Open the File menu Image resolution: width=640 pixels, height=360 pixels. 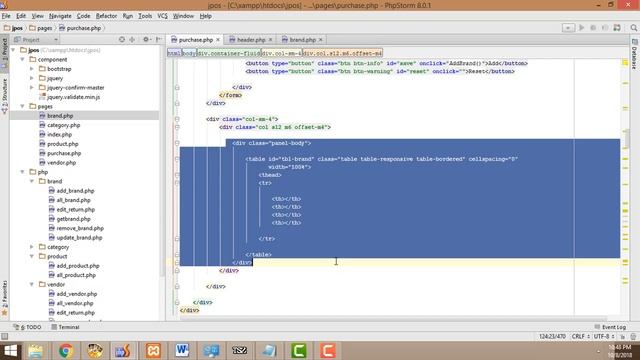[x=6, y=16]
